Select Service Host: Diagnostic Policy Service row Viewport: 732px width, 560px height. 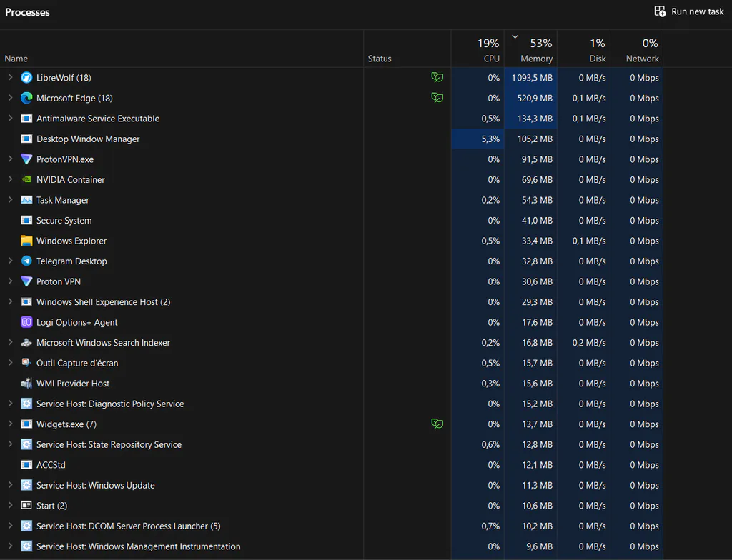[x=332, y=404]
